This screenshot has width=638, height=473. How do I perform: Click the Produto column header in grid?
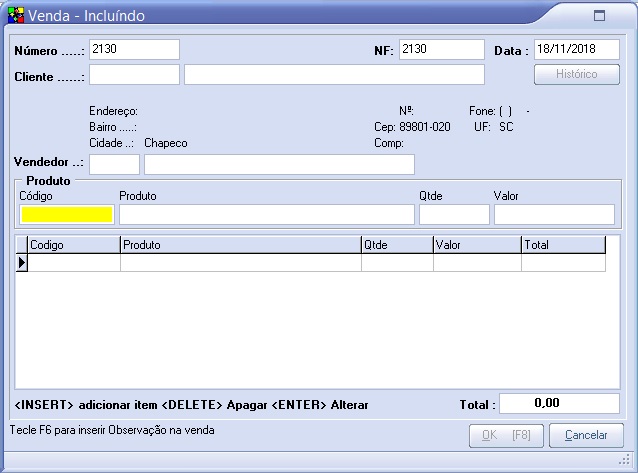coord(240,244)
